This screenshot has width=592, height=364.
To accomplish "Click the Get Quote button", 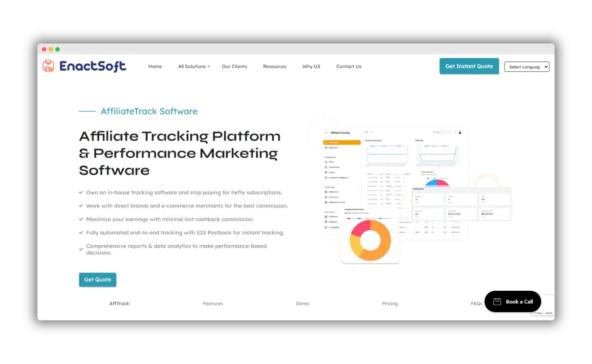I will click(97, 279).
